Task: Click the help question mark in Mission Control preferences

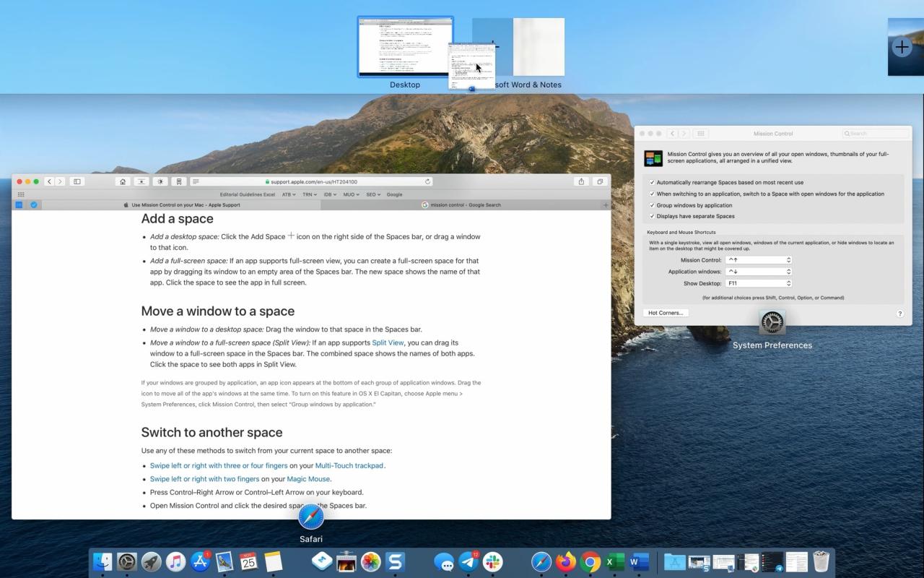Action: 900,313
